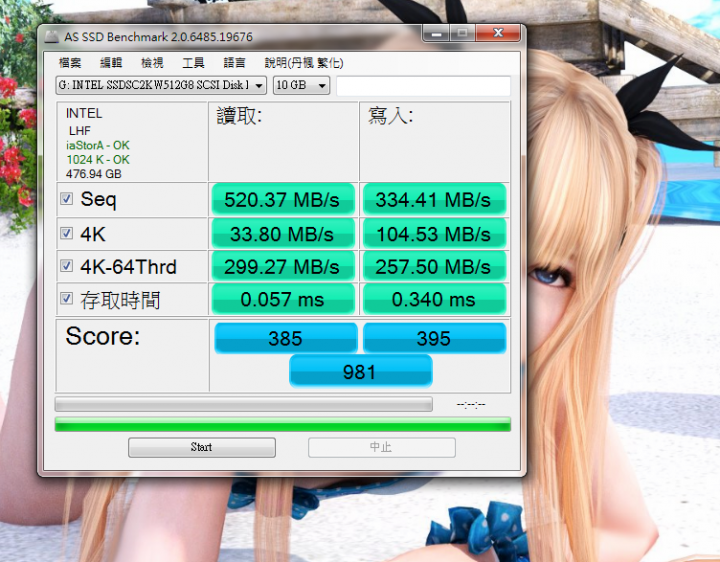The width and height of the screenshot is (720, 562).
Task: Open the 語言 menu
Action: [x=234, y=62]
